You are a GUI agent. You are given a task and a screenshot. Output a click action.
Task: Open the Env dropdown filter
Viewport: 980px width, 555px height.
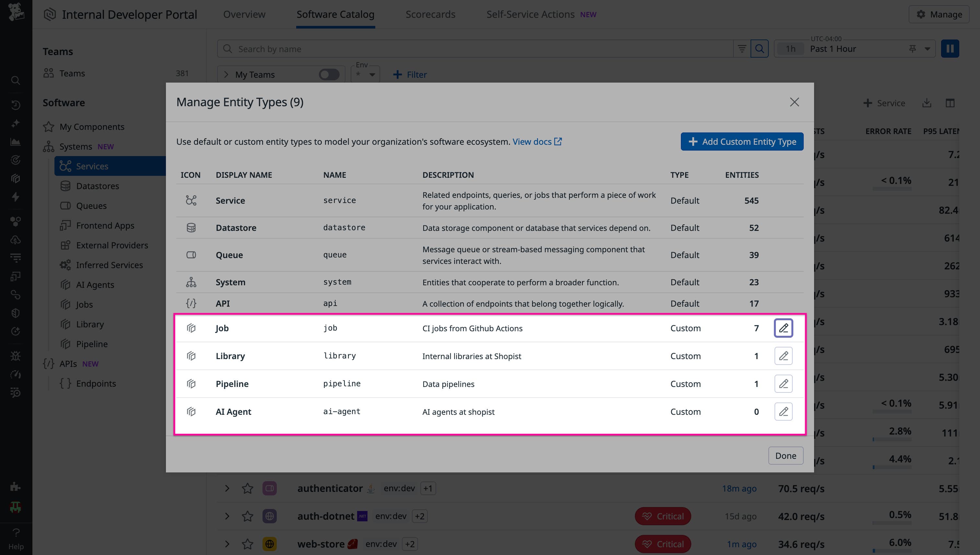(365, 74)
